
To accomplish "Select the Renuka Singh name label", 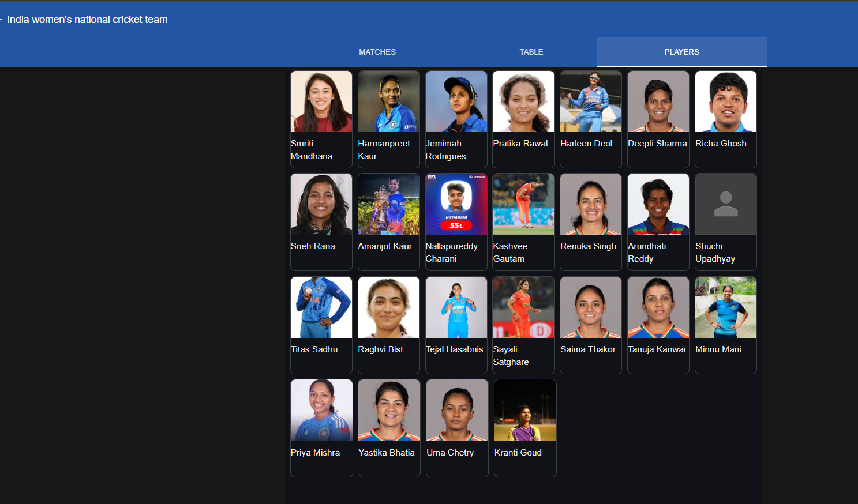I will (588, 246).
